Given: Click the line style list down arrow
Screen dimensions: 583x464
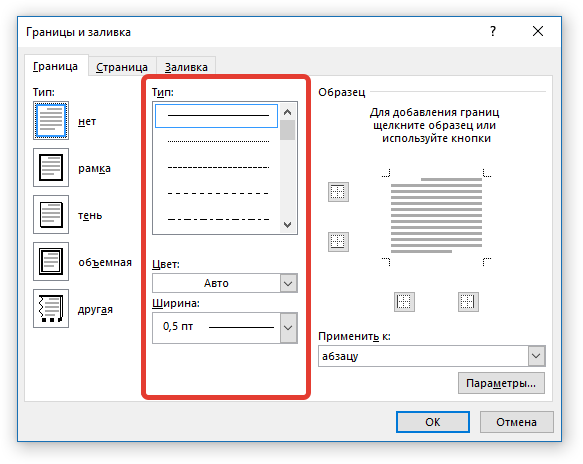Looking at the screenshot, I should point(287,225).
